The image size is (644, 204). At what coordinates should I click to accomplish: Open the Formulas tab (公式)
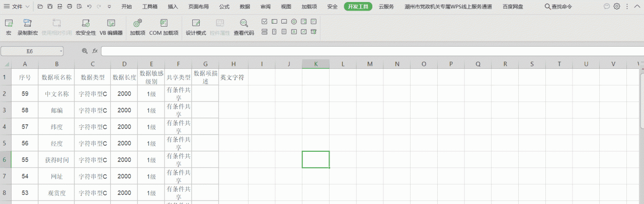[224, 7]
